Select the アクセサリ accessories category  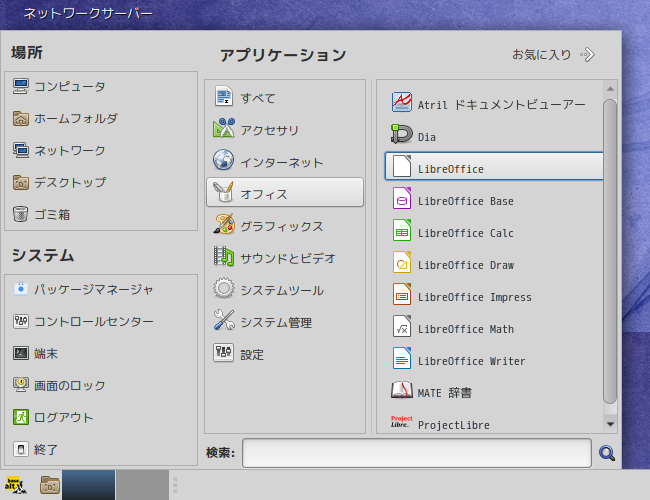tap(285, 130)
